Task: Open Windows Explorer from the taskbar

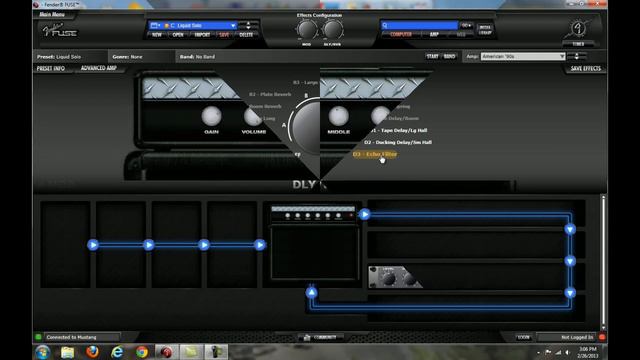Action: [x=67, y=352]
